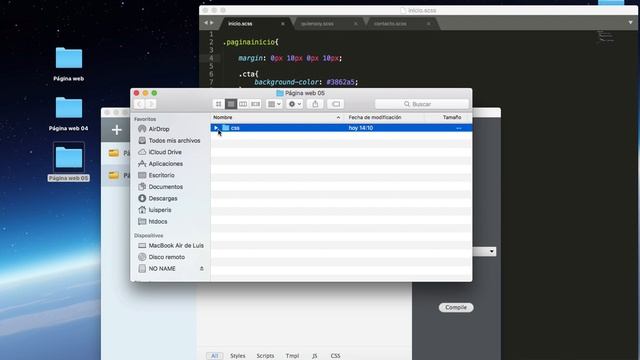Image resolution: width=640 pixels, height=360 pixels.
Task: Switch Finder to list view
Action: pyautogui.click(x=231, y=104)
